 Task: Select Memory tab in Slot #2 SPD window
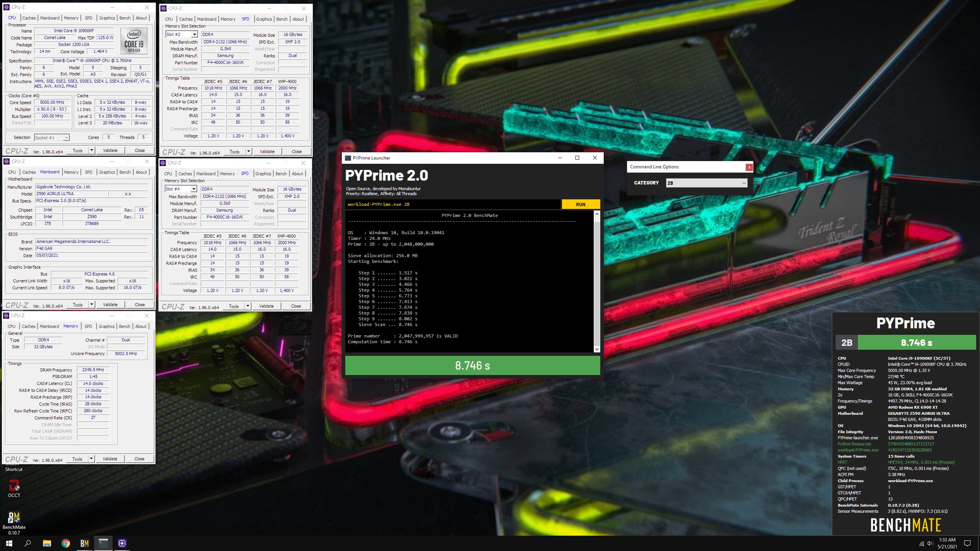pyautogui.click(x=228, y=19)
